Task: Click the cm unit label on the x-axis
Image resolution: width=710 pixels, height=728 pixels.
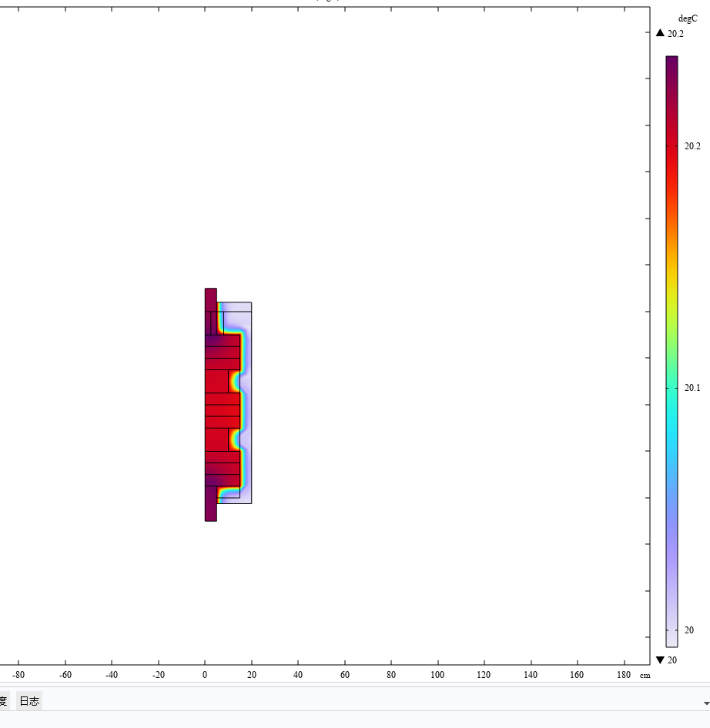Action: tap(645, 676)
